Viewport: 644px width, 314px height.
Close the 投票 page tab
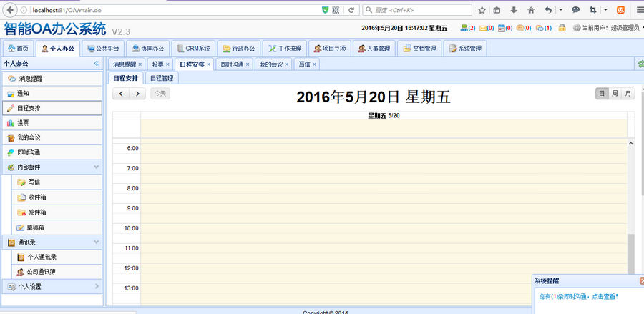167,64
